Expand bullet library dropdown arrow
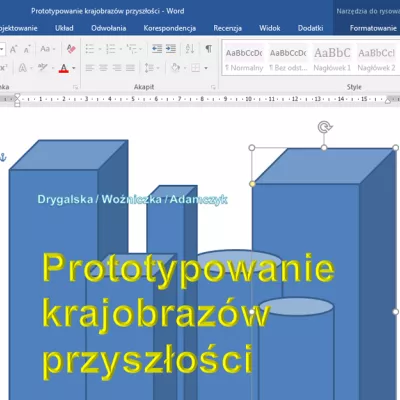 click(x=100, y=49)
